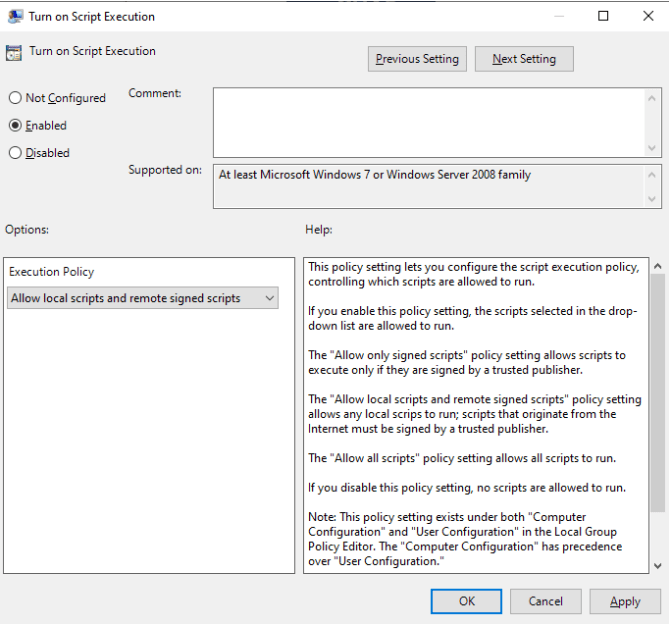
Task: Apply the script execution policy
Action: [625, 601]
